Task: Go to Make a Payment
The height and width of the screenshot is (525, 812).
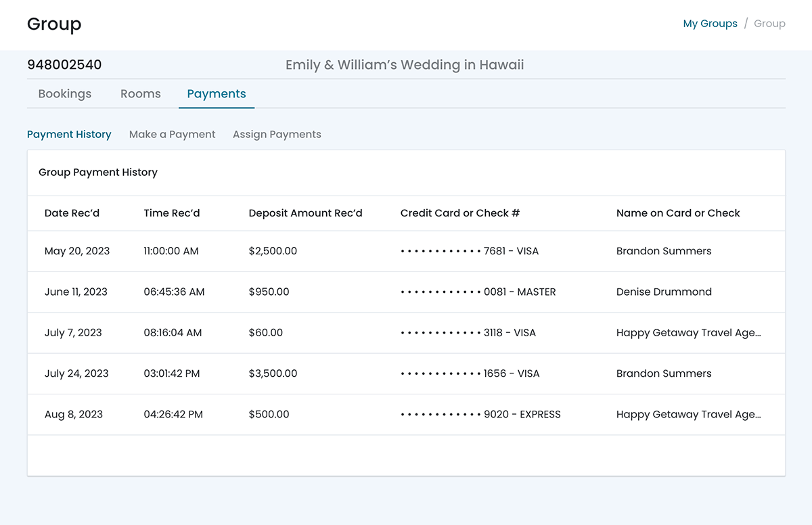Action: [x=172, y=135]
